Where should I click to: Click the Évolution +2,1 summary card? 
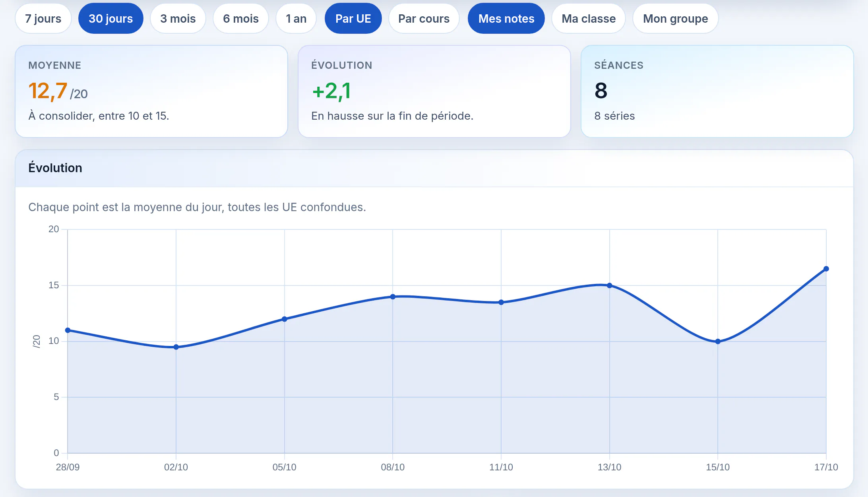click(434, 91)
